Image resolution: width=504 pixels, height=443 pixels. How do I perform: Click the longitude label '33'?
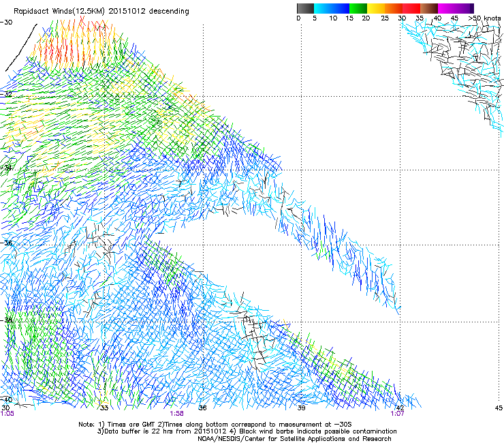pyautogui.click(x=104, y=408)
